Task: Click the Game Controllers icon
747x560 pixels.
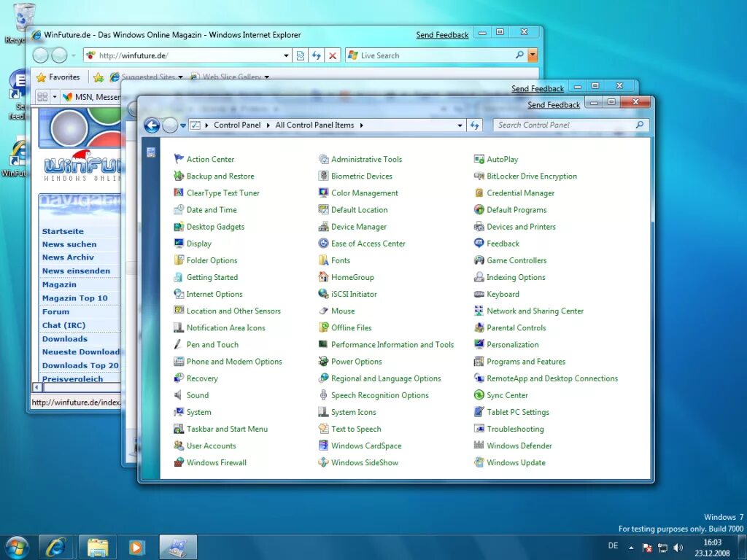Action: tap(479, 260)
